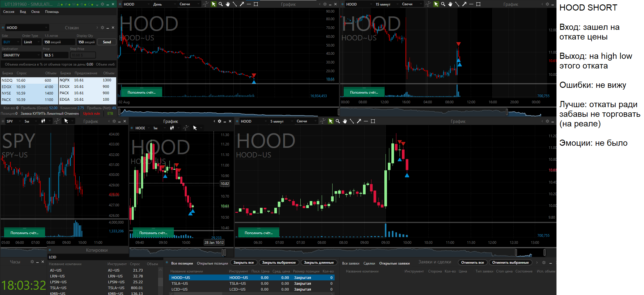Click the Price input field showing 10.5
Screen dimensions: 644x295
pos(56,55)
